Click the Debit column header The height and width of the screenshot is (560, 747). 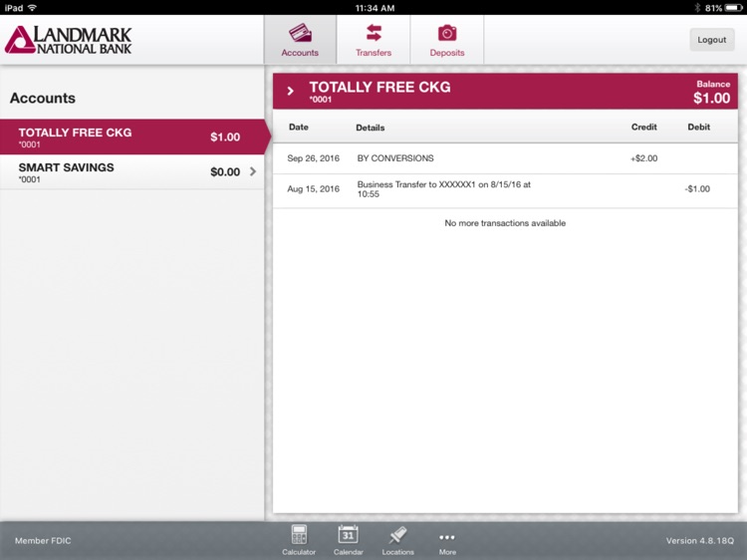point(699,128)
